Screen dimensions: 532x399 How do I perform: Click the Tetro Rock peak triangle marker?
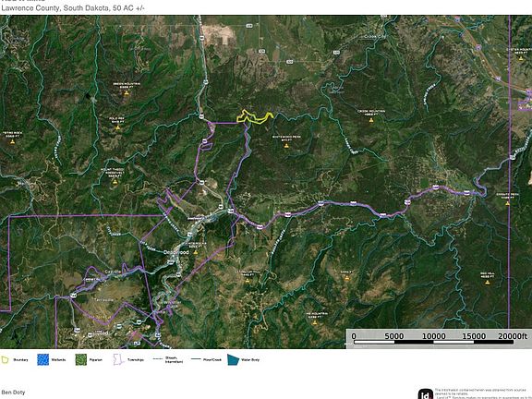[x=13, y=142]
